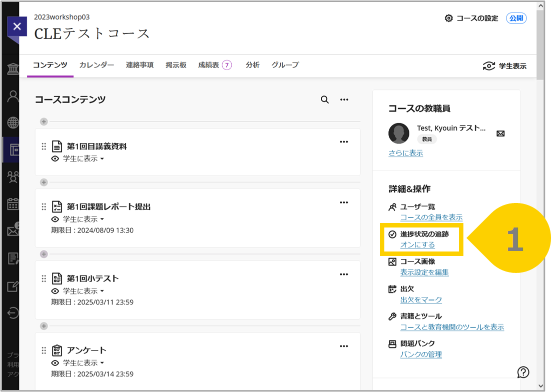Image resolution: width=551 pixels, height=392 pixels.
Task: Click the survey icon of アンケート
Action: [x=57, y=350]
